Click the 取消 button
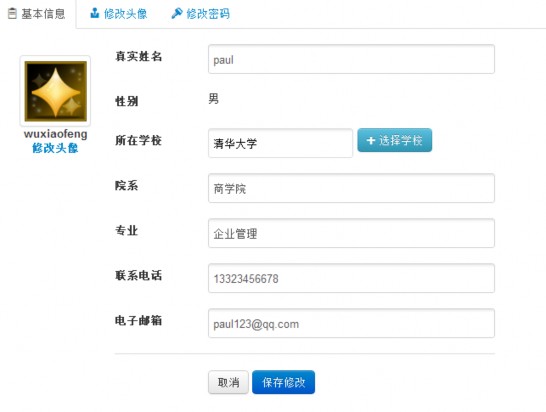 pyautogui.click(x=228, y=382)
